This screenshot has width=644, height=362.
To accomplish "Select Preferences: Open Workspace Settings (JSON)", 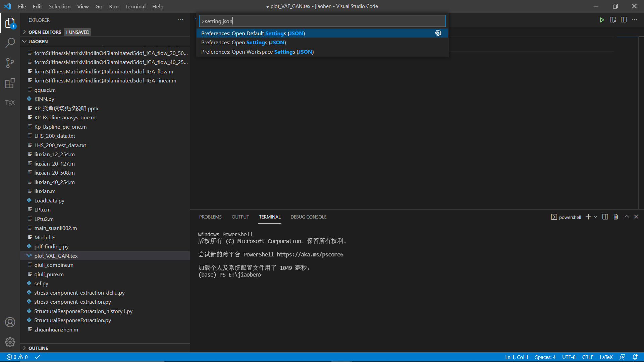I will 322,52.
